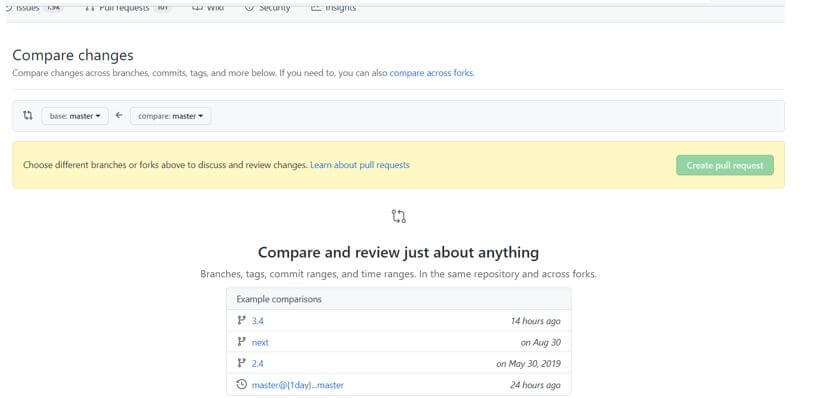The width and height of the screenshot is (822, 398).
Task: Click the '24 hours ago' timestamp
Action: click(x=535, y=385)
